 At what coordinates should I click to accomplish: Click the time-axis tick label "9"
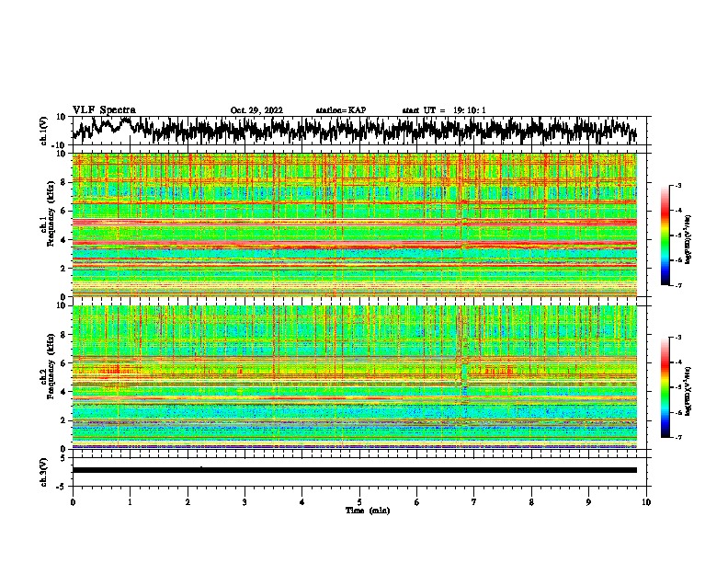click(588, 502)
